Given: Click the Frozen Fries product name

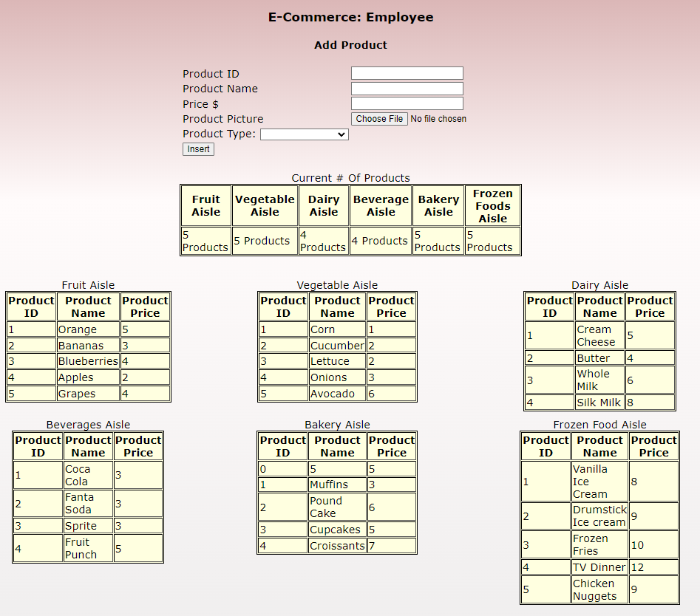Looking at the screenshot, I should [599, 544].
